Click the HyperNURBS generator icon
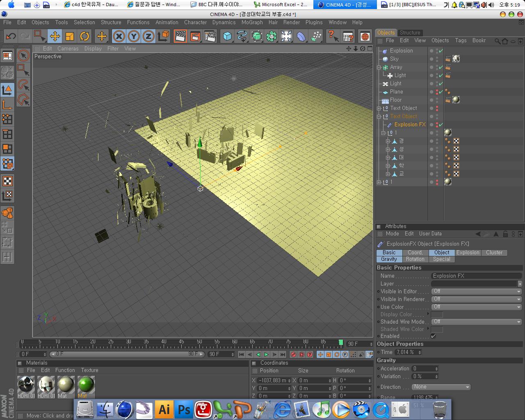Image resolution: width=525 pixels, height=420 pixels. (257, 36)
